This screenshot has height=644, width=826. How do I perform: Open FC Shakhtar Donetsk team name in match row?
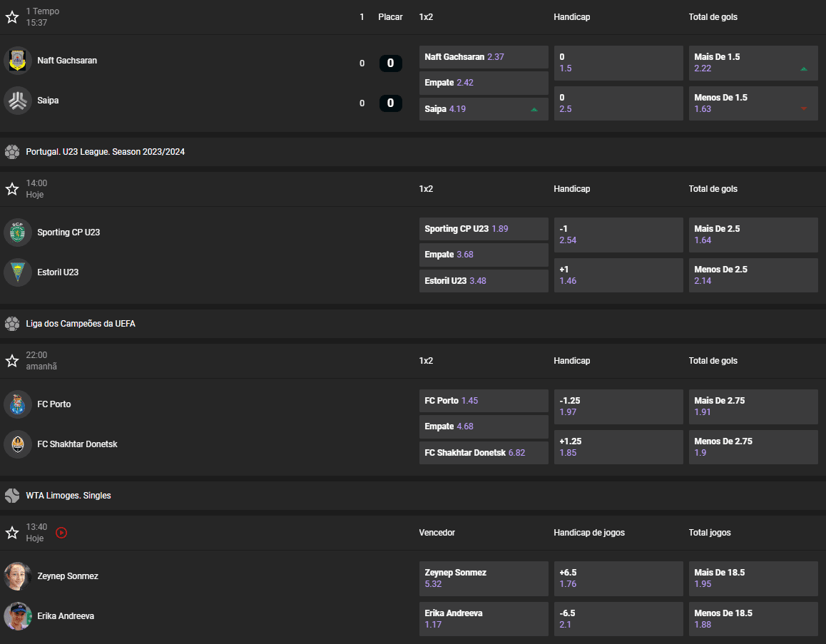[78, 444]
